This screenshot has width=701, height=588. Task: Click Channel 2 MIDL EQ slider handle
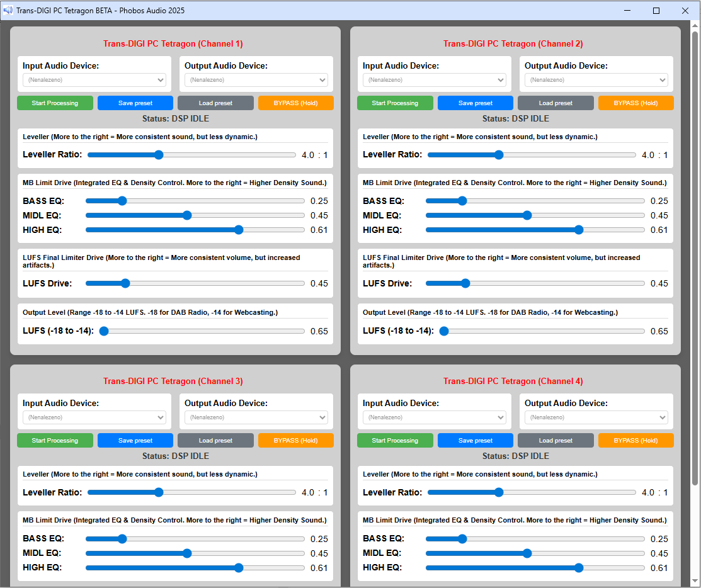tap(527, 215)
